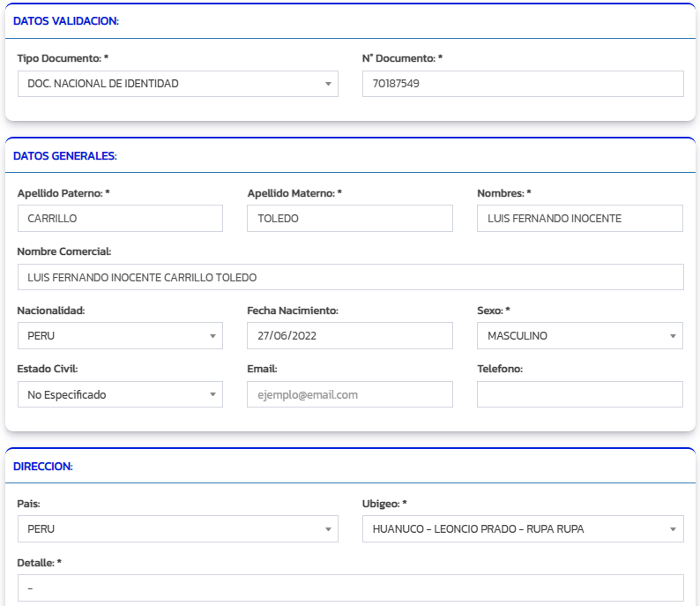Click the Nombre Comercial label
The height and width of the screenshot is (606, 700).
point(63,251)
